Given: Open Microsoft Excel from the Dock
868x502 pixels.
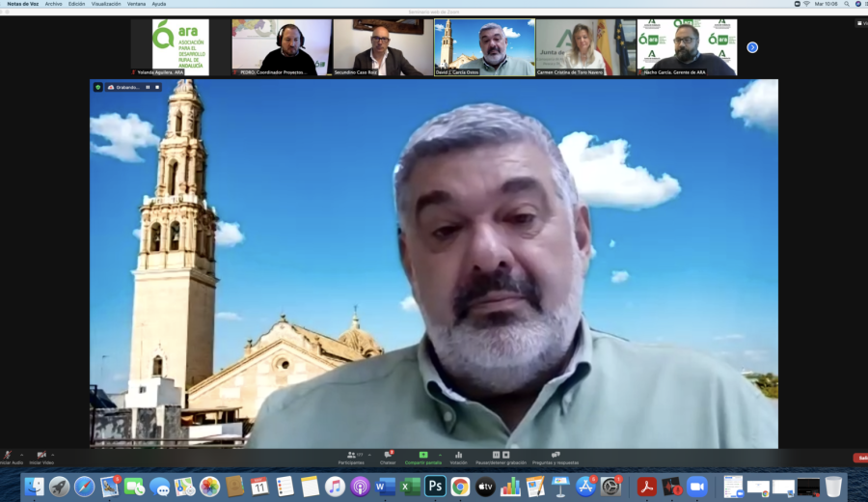Looking at the screenshot, I should pyautogui.click(x=410, y=488).
